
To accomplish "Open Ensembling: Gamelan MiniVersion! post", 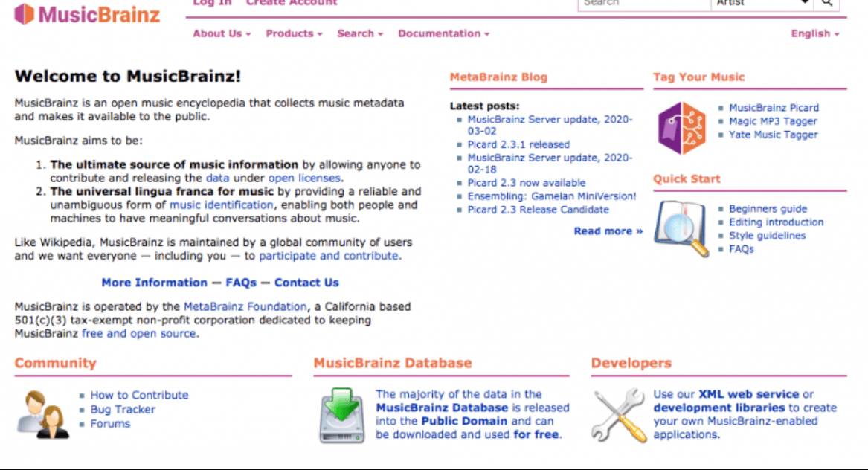I will click(552, 196).
